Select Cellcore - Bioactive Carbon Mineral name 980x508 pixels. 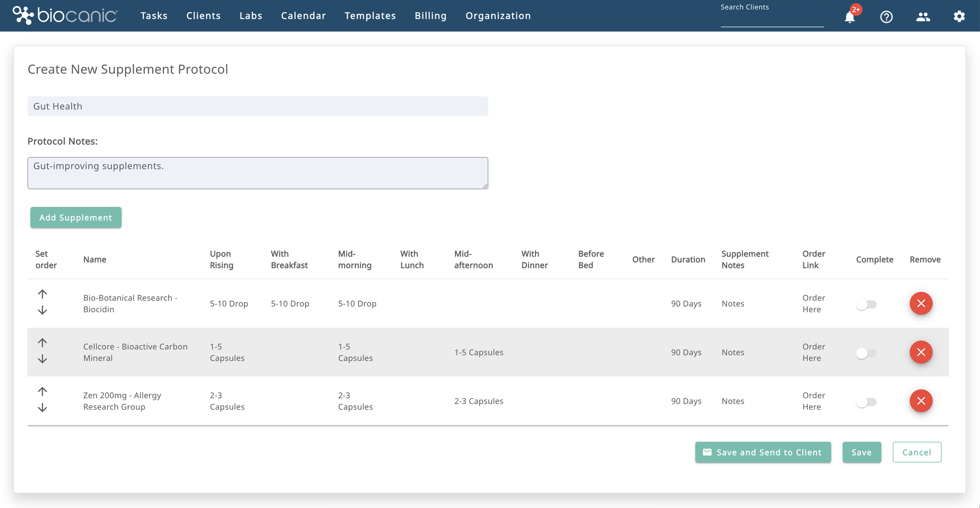[x=135, y=352]
